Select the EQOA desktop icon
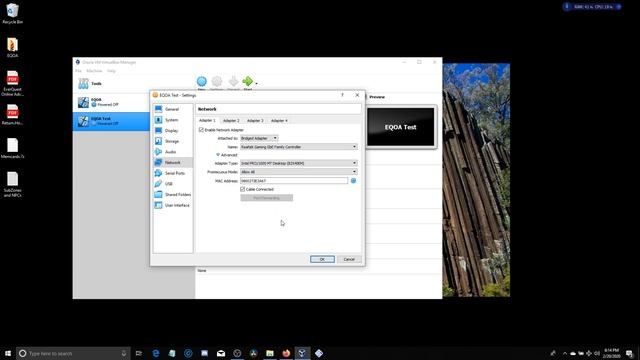Screen dimensions: 640x360 [x=12, y=47]
